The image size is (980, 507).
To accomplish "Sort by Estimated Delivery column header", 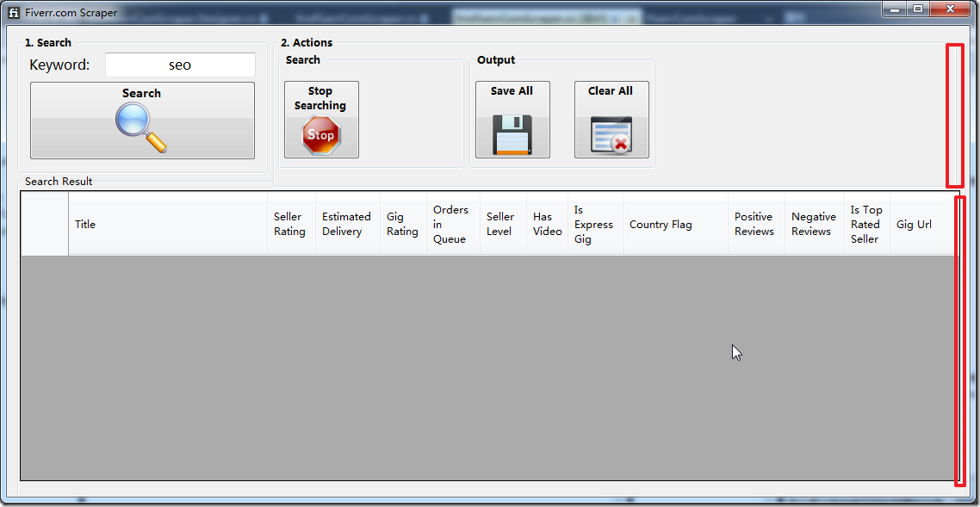I will (348, 224).
